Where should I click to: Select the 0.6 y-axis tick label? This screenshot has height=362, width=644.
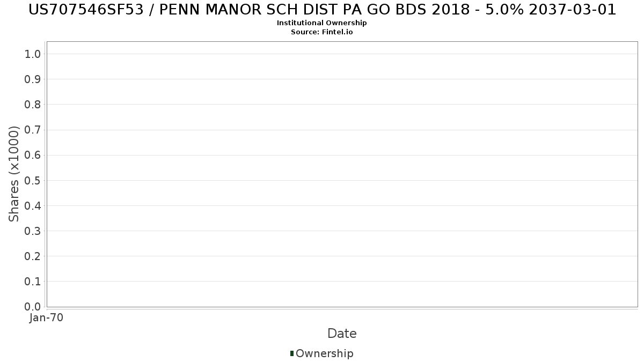pyautogui.click(x=33, y=155)
